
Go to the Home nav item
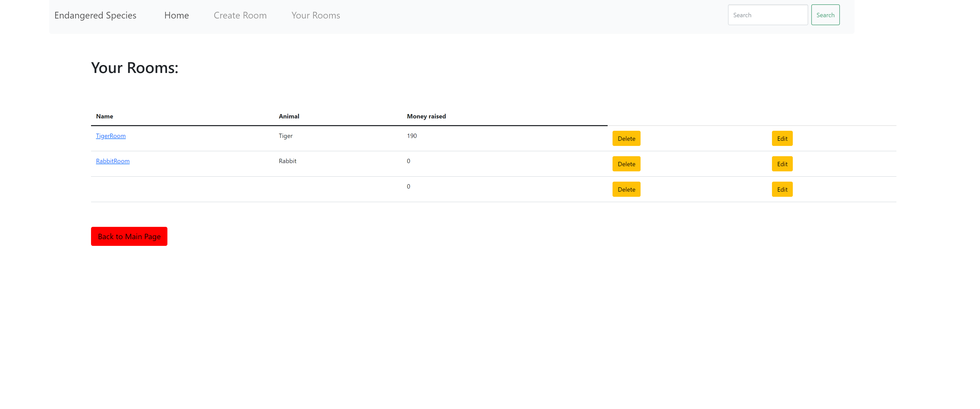(x=176, y=15)
